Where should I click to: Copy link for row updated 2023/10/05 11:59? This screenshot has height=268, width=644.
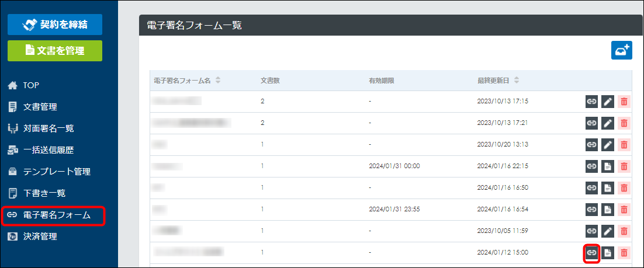[x=591, y=231]
